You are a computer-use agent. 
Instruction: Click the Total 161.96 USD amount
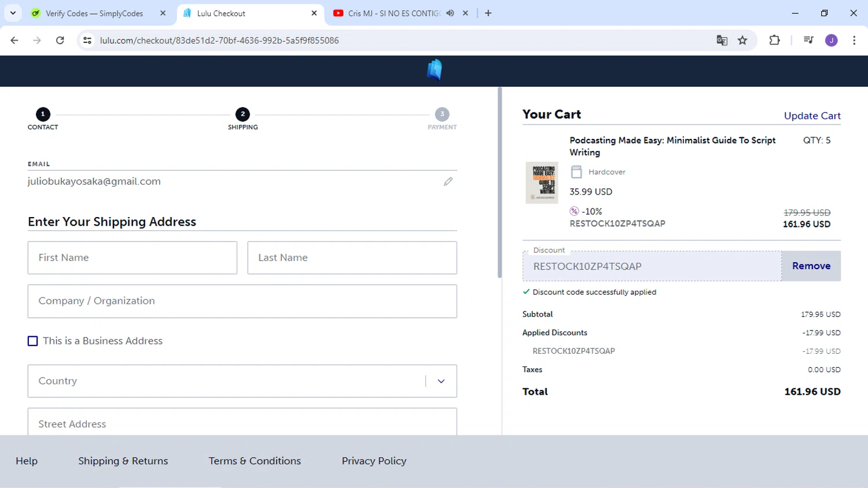(812, 392)
